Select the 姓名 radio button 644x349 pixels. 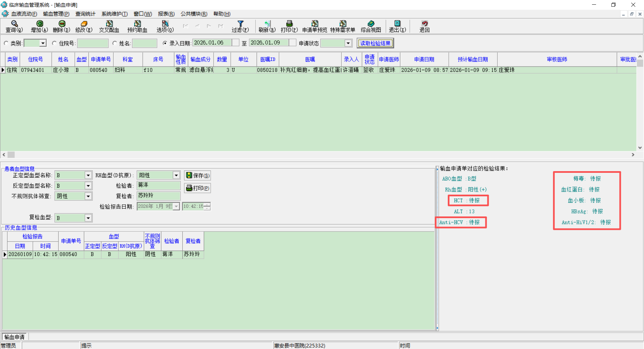115,43
